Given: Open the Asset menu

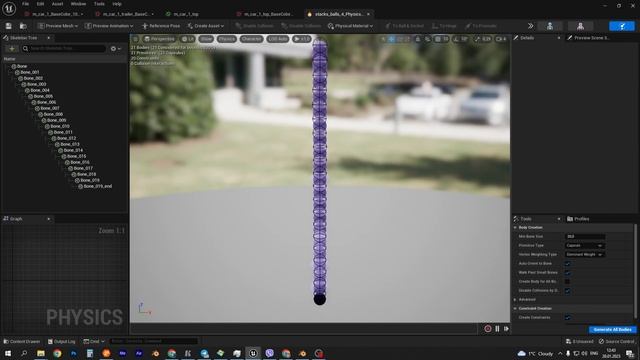Looking at the screenshot, I should (x=57, y=4).
